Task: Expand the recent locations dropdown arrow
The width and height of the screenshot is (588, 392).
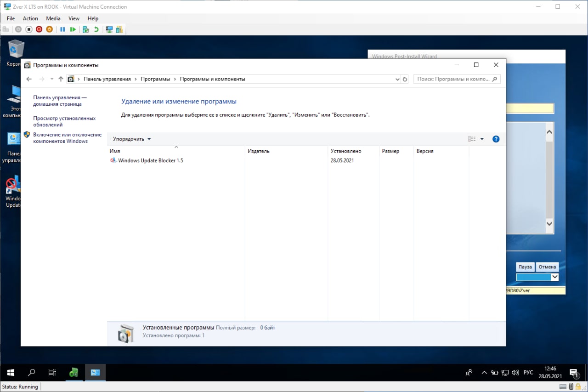Action: (51, 79)
